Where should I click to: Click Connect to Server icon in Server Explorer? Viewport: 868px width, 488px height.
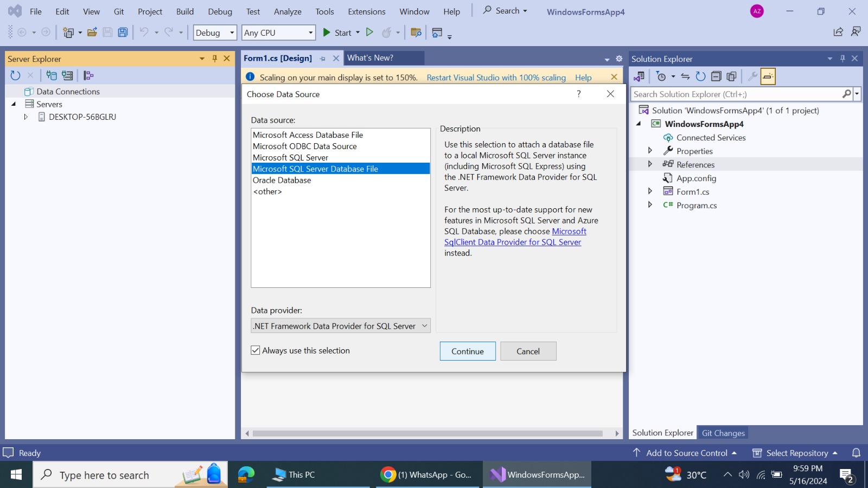[x=67, y=75]
